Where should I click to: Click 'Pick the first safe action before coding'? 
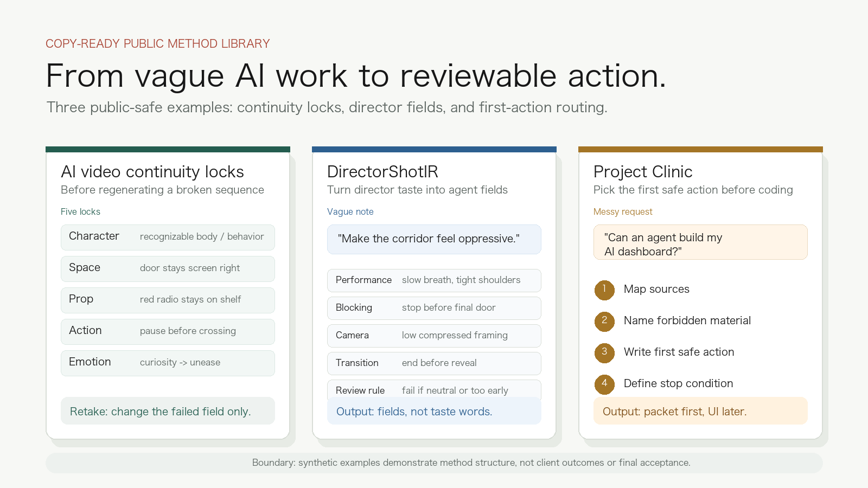pyautogui.click(x=693, y=190)
